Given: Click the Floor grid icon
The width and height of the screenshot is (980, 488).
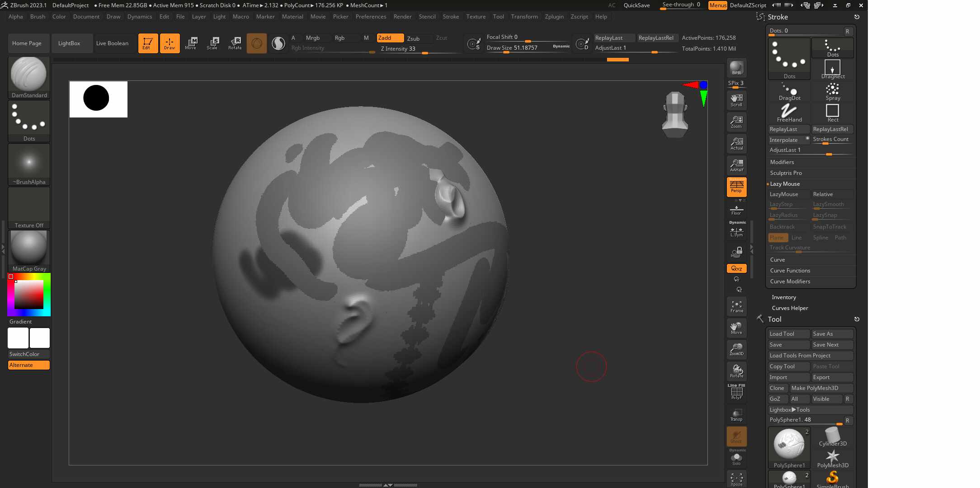Looking at the screenshot, I should coord(736,210).
